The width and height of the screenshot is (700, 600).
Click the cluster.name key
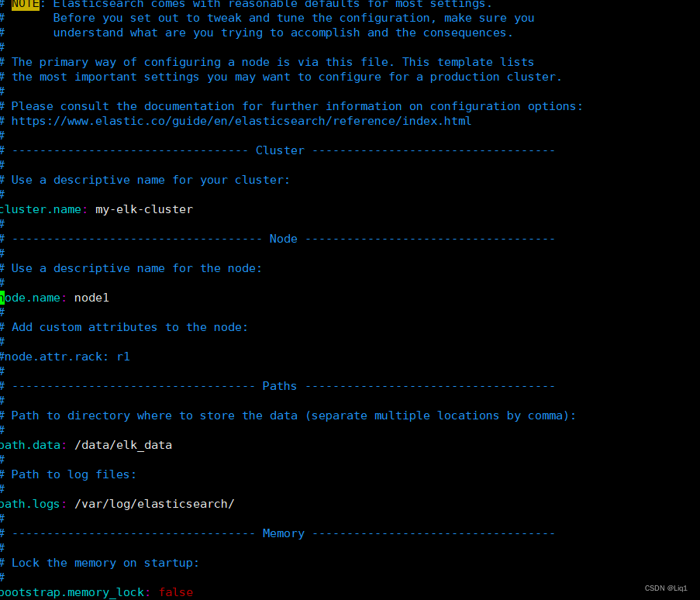click(x=40, y=210)
